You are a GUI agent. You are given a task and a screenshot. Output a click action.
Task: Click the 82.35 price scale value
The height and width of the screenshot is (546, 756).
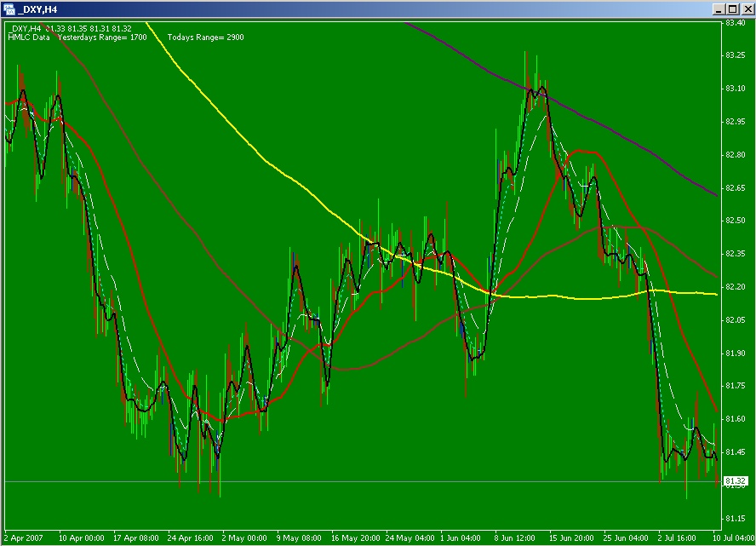tap(736, 254)
